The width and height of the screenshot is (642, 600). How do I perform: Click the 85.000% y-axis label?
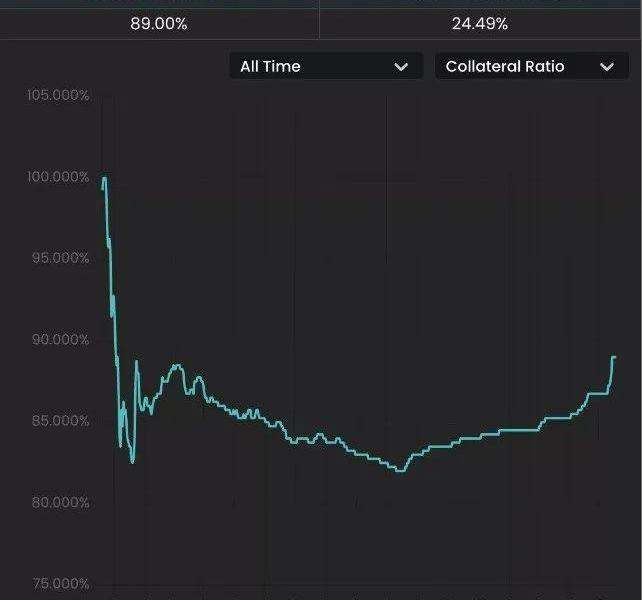click(x=59, y=421)
